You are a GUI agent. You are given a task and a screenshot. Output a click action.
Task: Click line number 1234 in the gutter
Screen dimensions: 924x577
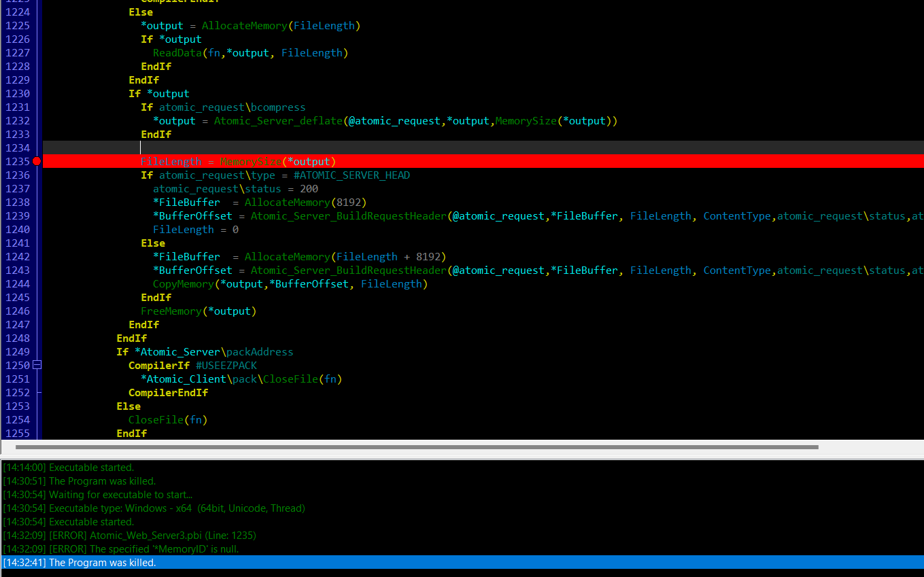tap(18, 147)
